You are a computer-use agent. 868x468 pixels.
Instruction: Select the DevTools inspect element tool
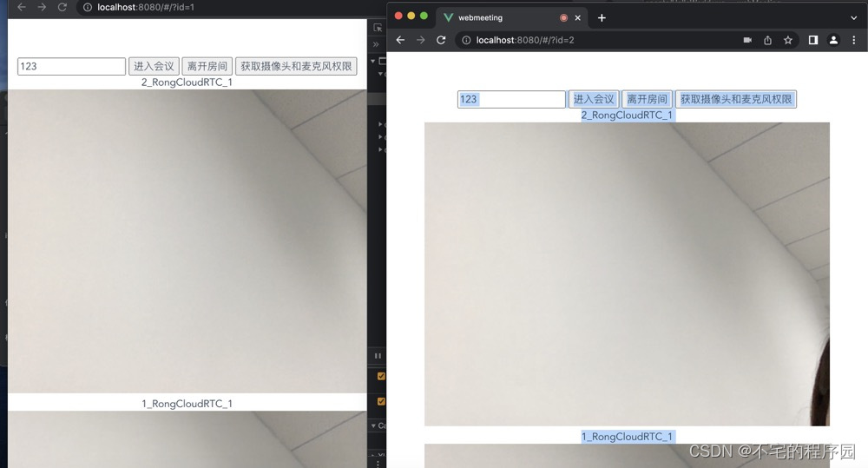[x=378, y=27]
